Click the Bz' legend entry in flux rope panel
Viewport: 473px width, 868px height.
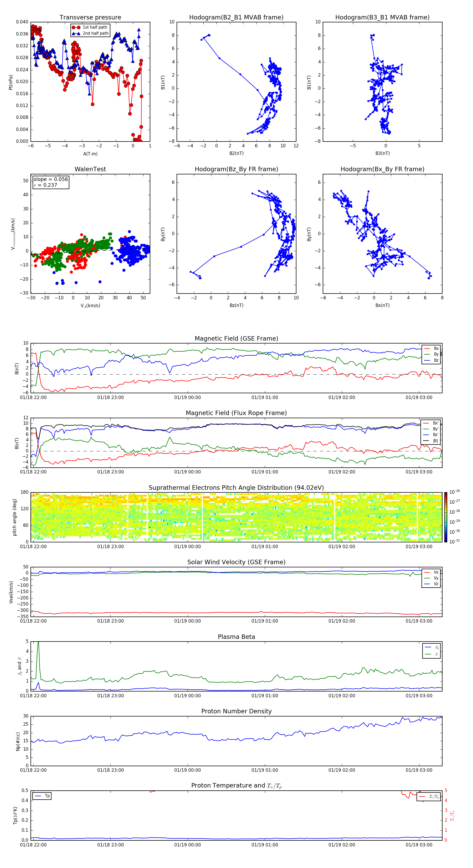click(431, 435)
